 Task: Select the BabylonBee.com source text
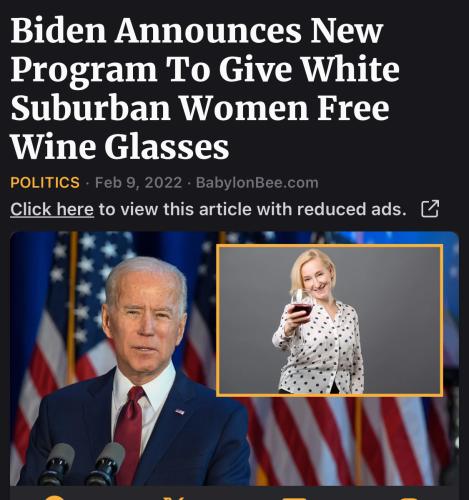[x=257, y=183]
